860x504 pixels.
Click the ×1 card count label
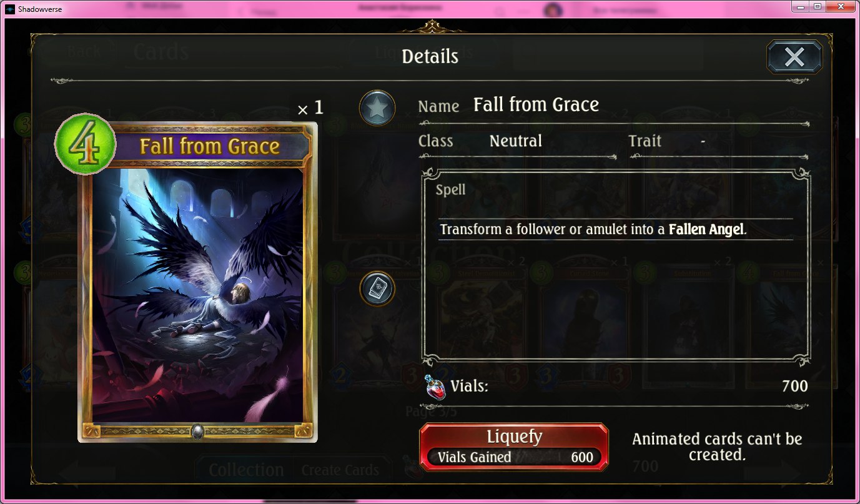[310, 109]
